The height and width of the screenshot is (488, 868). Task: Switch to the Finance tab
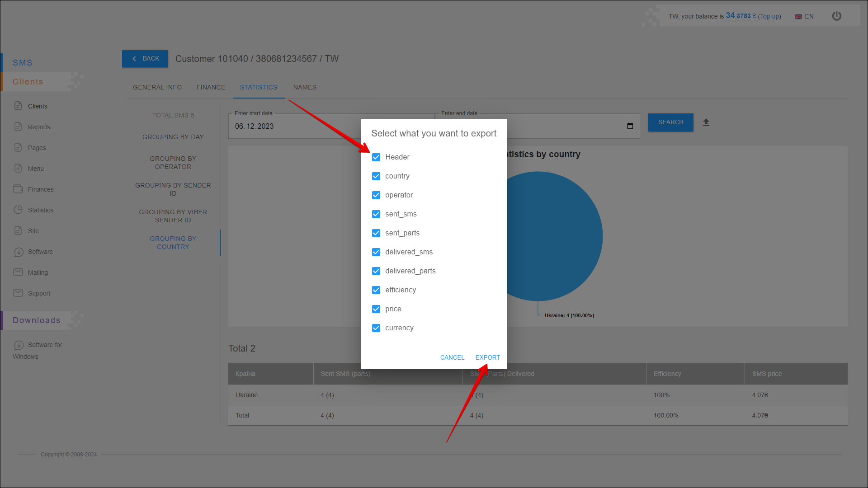(x=211, y=87)
